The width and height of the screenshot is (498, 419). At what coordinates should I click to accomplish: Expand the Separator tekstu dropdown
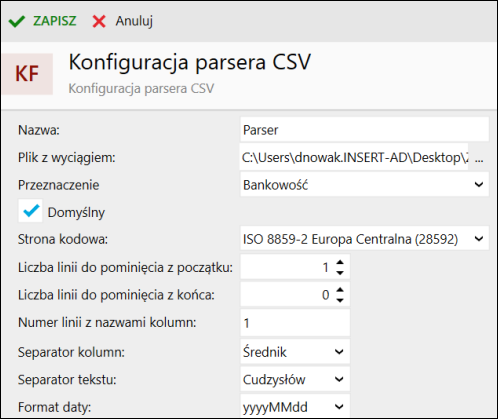[x=339, y=379]
